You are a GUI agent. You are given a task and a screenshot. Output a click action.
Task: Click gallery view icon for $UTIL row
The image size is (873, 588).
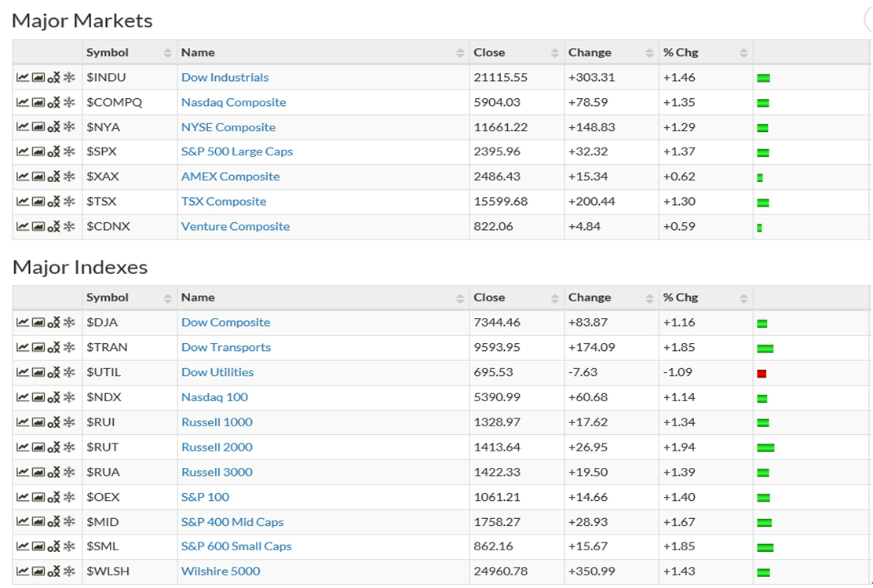click(x=38, y=373)
